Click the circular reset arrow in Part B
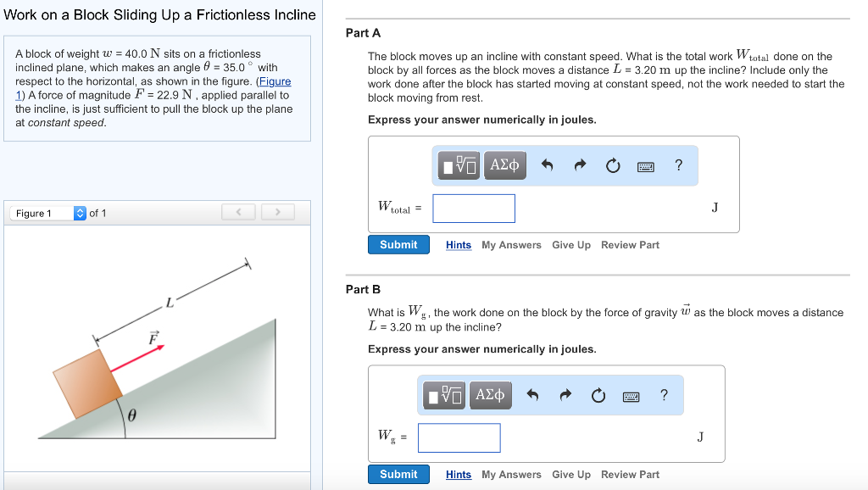Screen dimensions: 868x490 tap(598, 395)
